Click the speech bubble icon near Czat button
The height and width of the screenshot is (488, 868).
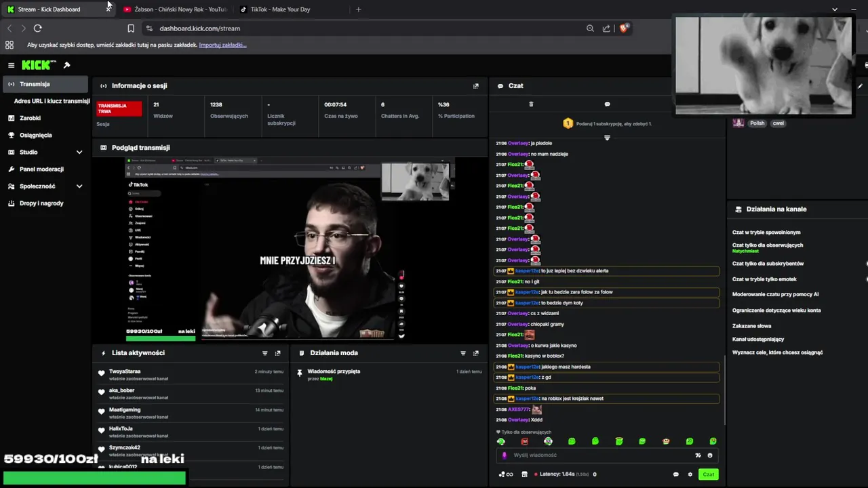point(675,474)
